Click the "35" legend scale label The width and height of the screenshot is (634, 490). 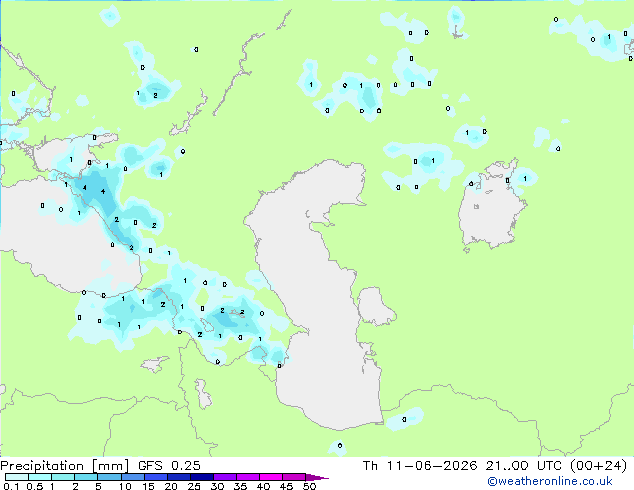[x=241, y=486]
